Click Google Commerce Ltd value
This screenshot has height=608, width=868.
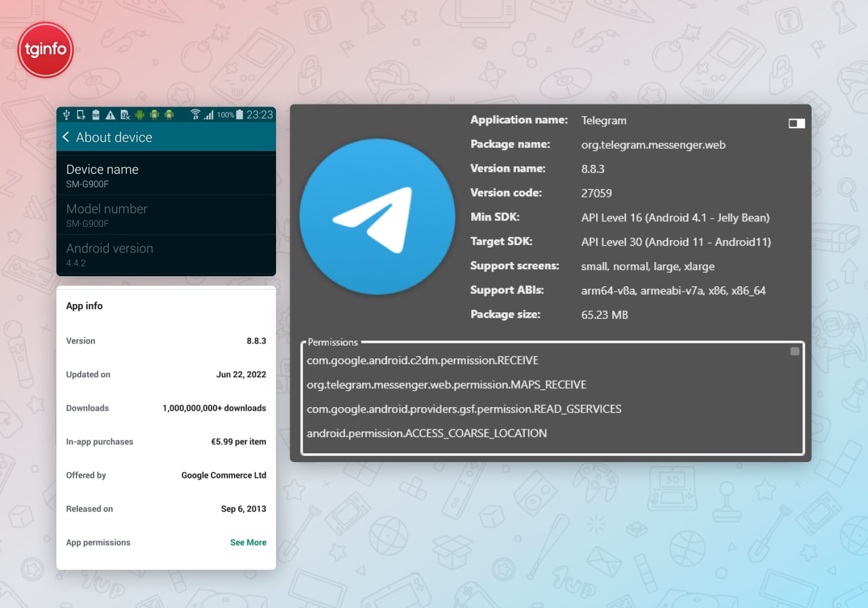pos(224,475)
